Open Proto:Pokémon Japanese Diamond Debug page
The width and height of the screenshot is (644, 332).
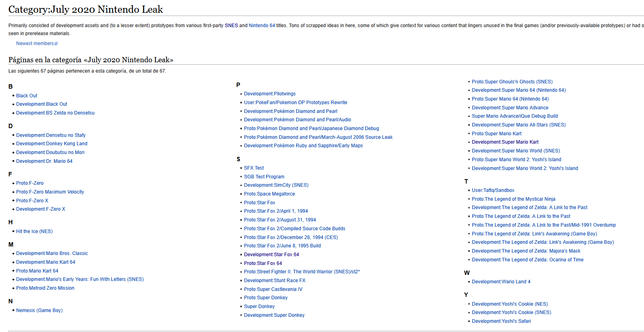coord(312,128)
